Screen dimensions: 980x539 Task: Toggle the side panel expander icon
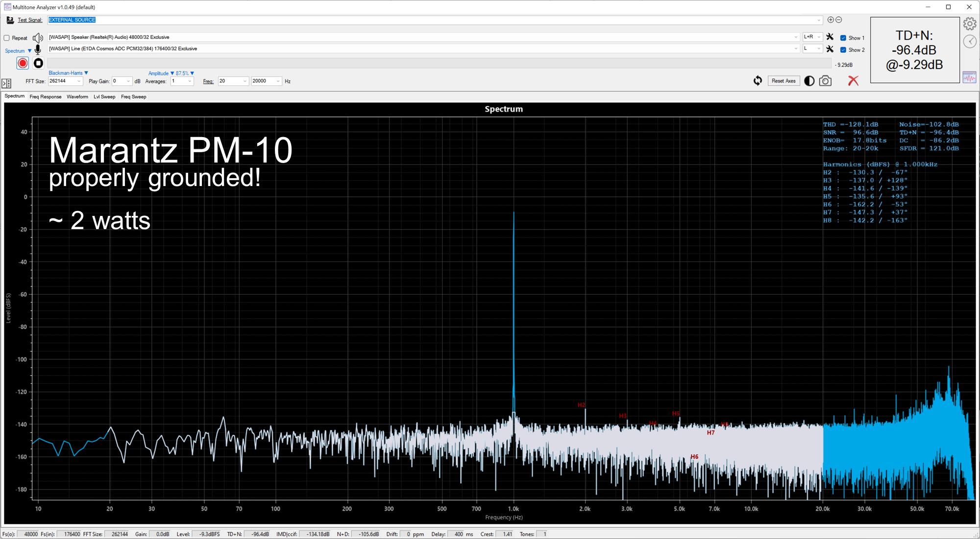pyautogui.click(x=6, y=83)
